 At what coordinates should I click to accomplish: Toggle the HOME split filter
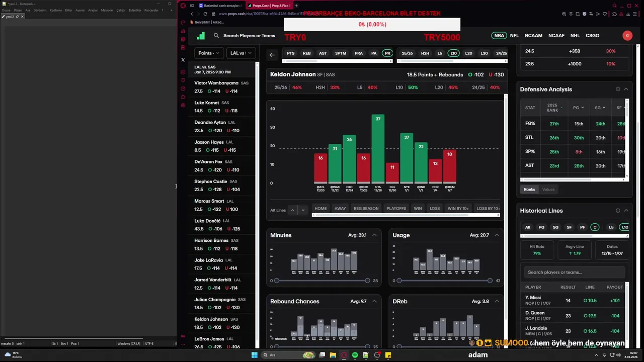click(320, 209)
